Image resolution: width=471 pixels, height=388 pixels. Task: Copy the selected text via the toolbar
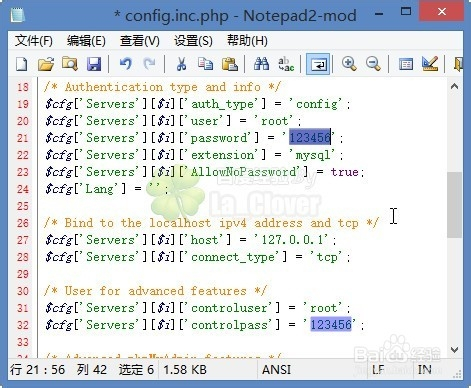205,64
